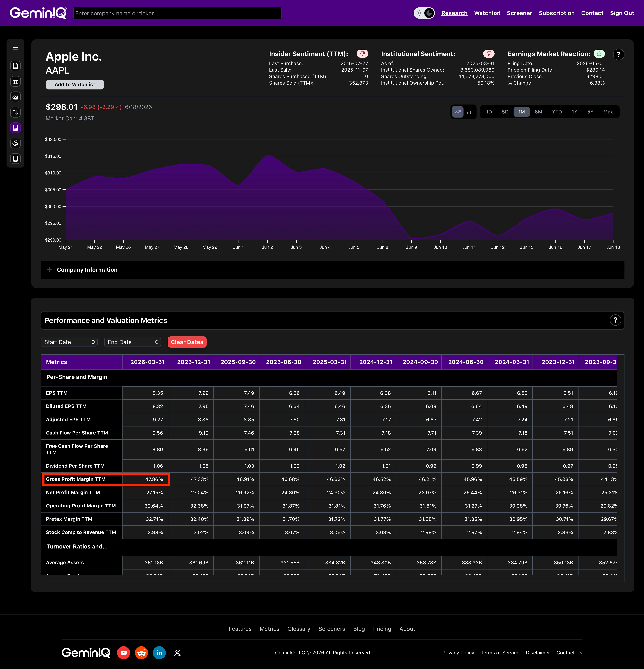The height and width of the screenshot is (669, 644).
Task: Select the up-down arrows sidebar icon
Action: click(15, 112)
